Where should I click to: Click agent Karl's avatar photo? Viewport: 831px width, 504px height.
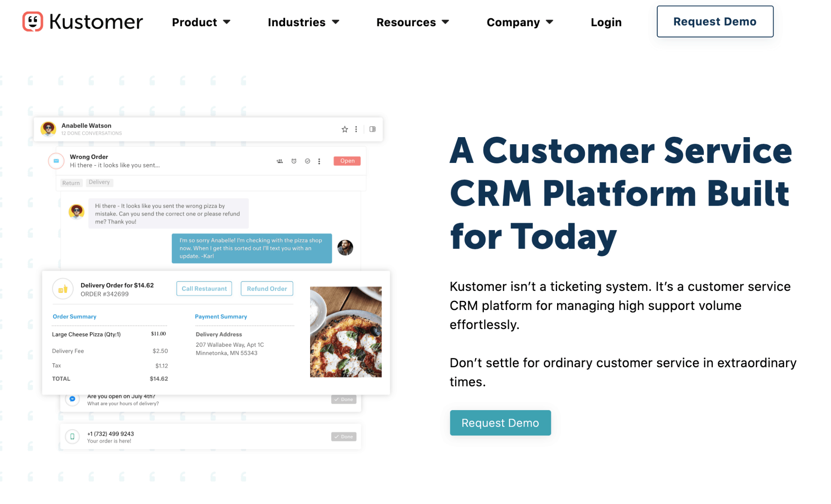345,248
